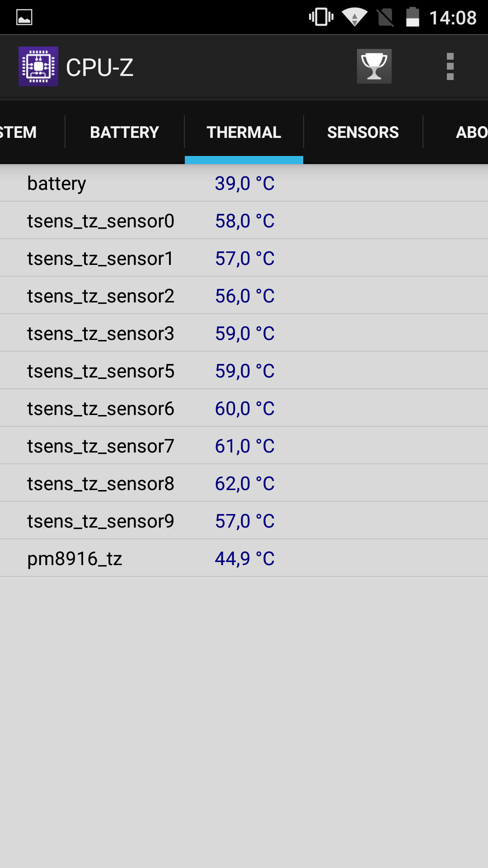Viewport: 488px width, 868px height.
Task: Tap the CPU-Z title text
Action: coord(100,67)
